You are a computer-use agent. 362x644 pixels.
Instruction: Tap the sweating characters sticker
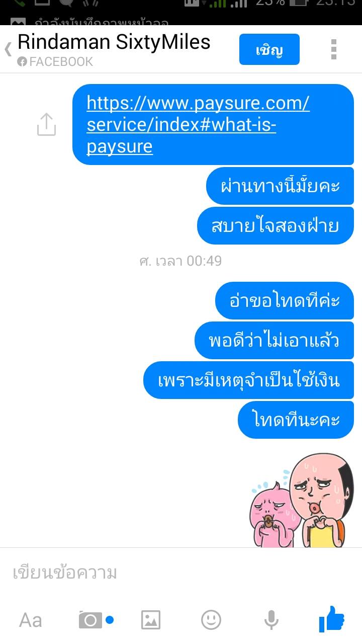click(x=302, y=500)
